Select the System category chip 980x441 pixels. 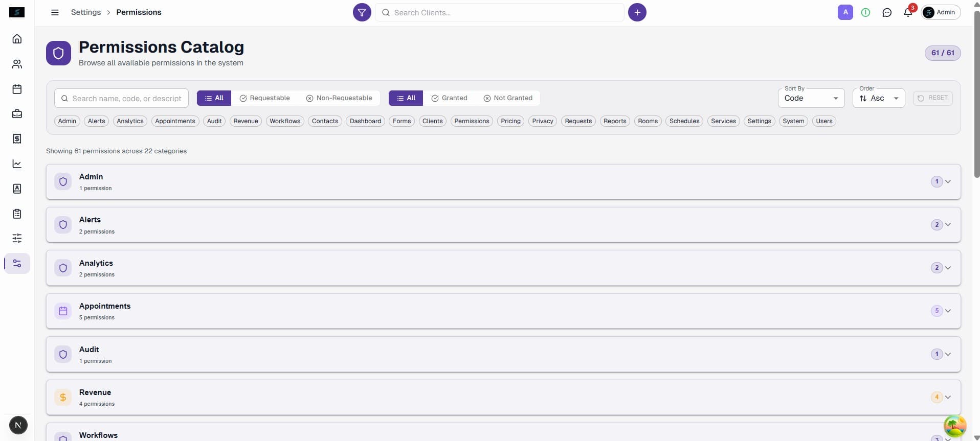[x=793, y=121]
